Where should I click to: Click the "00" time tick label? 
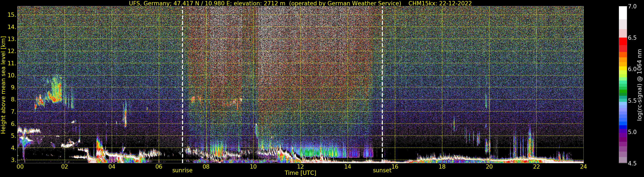(x=20, y=166)
